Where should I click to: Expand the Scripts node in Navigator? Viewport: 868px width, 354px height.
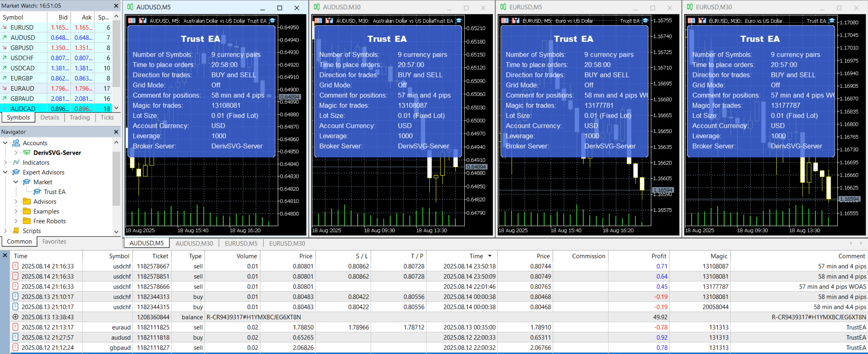tap(5, 231)
